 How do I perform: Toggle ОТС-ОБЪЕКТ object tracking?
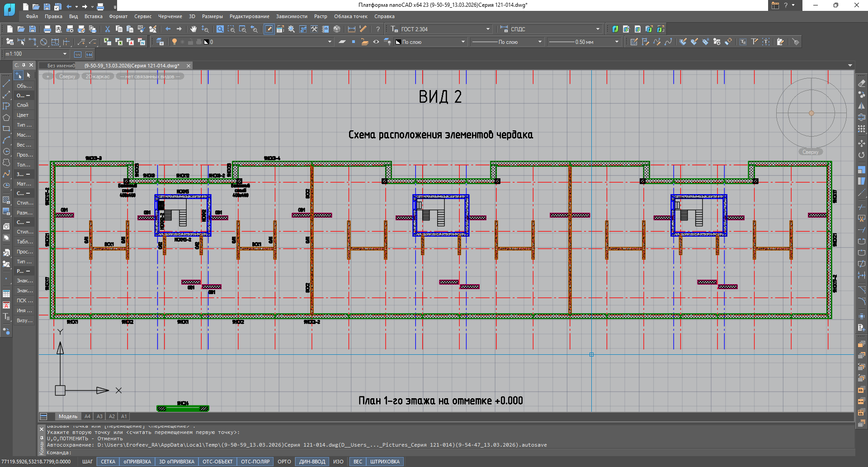218,462
